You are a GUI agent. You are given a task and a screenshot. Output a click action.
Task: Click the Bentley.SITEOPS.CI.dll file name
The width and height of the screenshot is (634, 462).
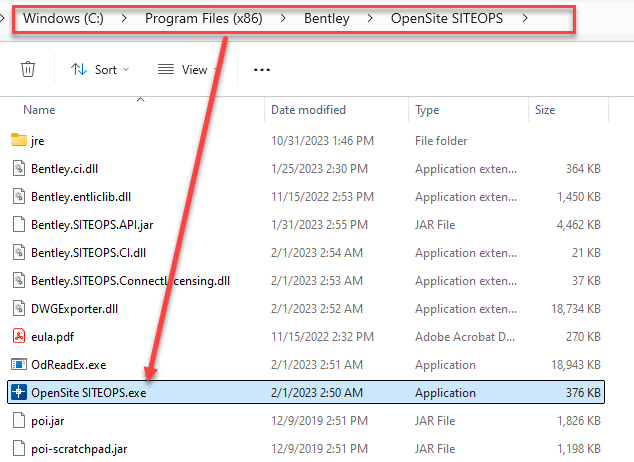tap(89, 253)
